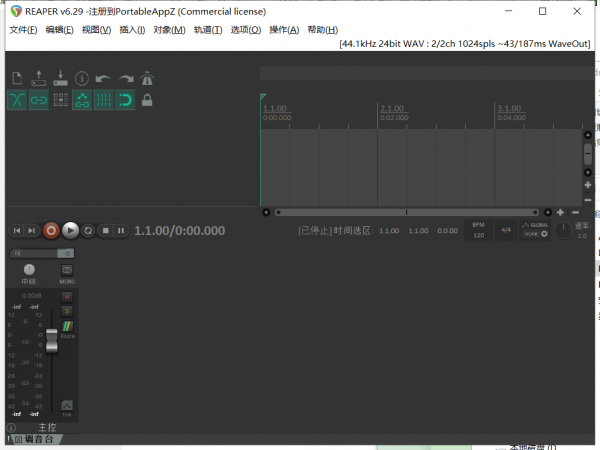Create a new project with the blank page icon
Screen dimensions: 600x450
pyautogui.click(x=17, y=78)
